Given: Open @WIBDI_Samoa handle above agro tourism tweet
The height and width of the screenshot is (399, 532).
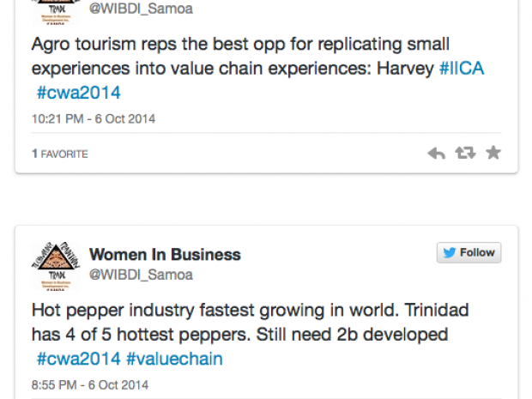Looking at the screenshot, I should click(x=142, y=9).
